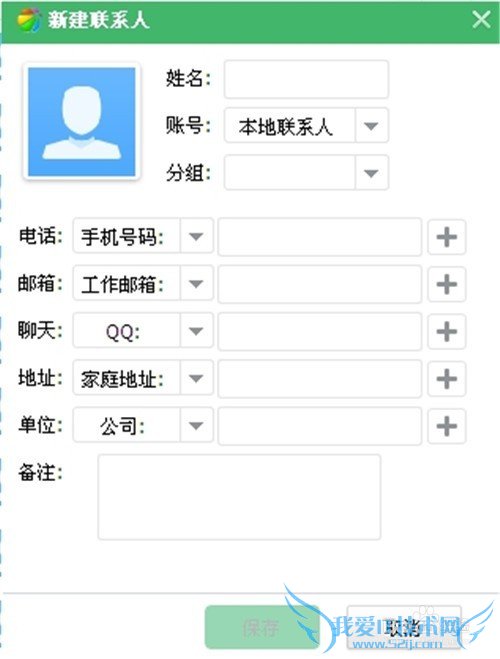500x659 pixels.
Task: Click the plus icon beside phone number field
Action: (x=447, y=237)
